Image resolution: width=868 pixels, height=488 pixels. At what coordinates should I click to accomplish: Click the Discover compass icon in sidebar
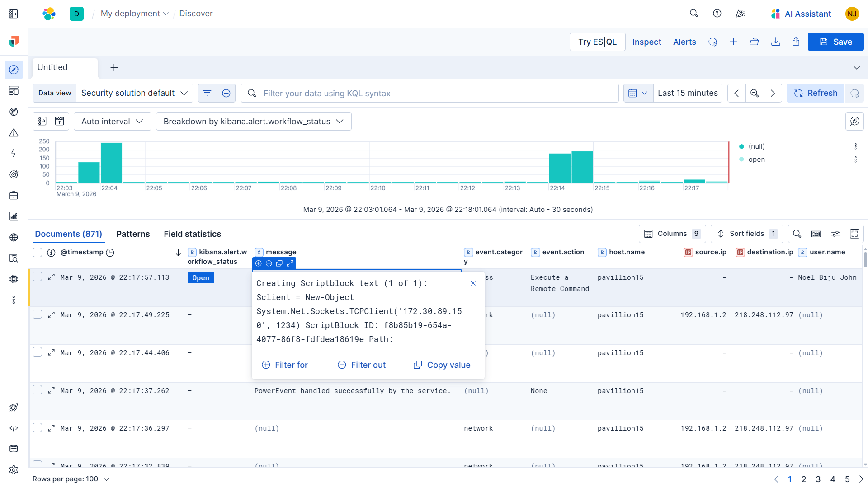14,70
